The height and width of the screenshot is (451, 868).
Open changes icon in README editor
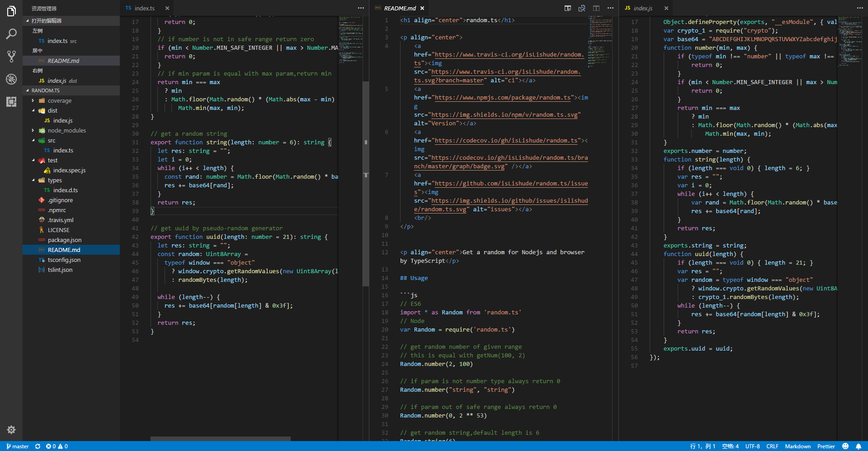582,8
